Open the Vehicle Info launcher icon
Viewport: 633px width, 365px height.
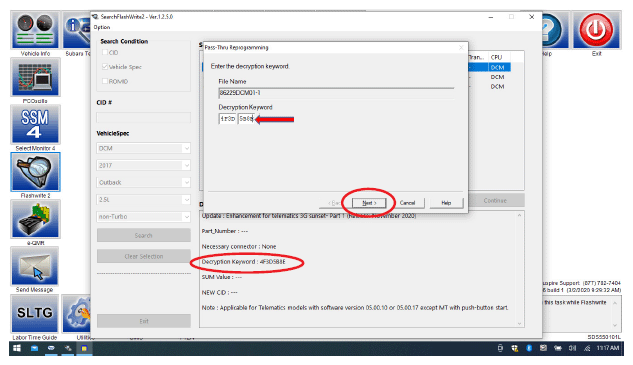click(35, 30)
